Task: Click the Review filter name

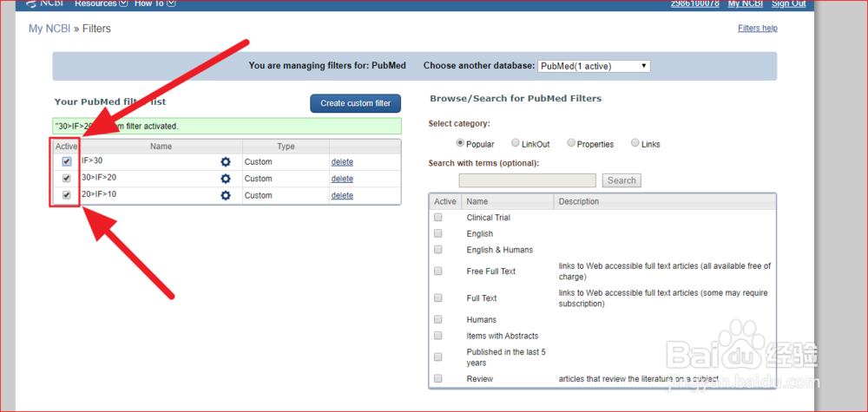Action: coord(479,379)
